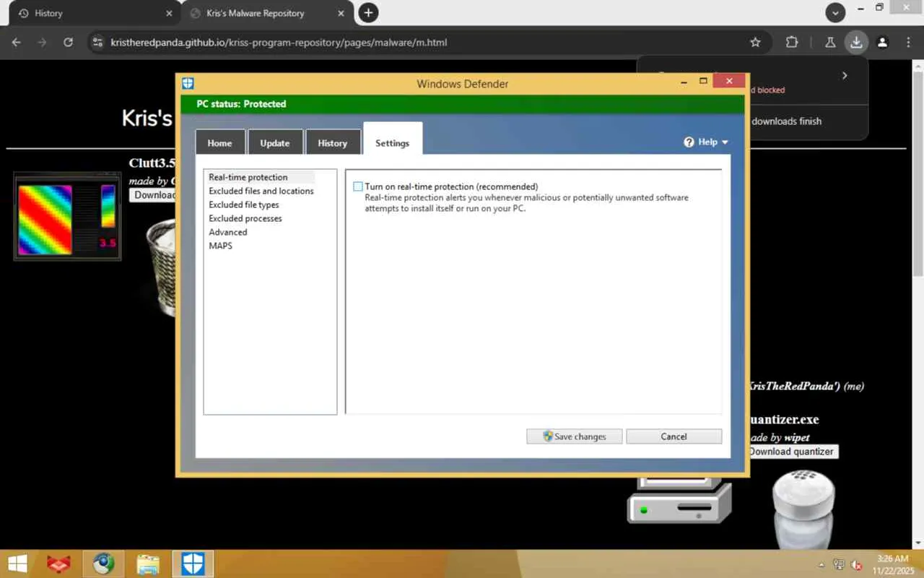The width and height of the screenshot is (924, 578).
Task: Open the network tray icon
Action: [x=839, y=564]
